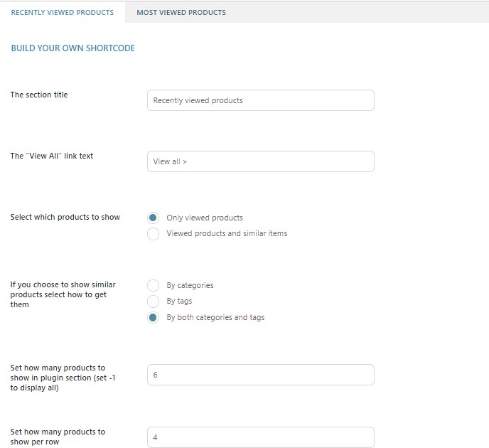Image resolution: width=489 pixels, height=448 pixels.
Task: Choose the Viewed products and similar items radio button
Action: point(153,233)
